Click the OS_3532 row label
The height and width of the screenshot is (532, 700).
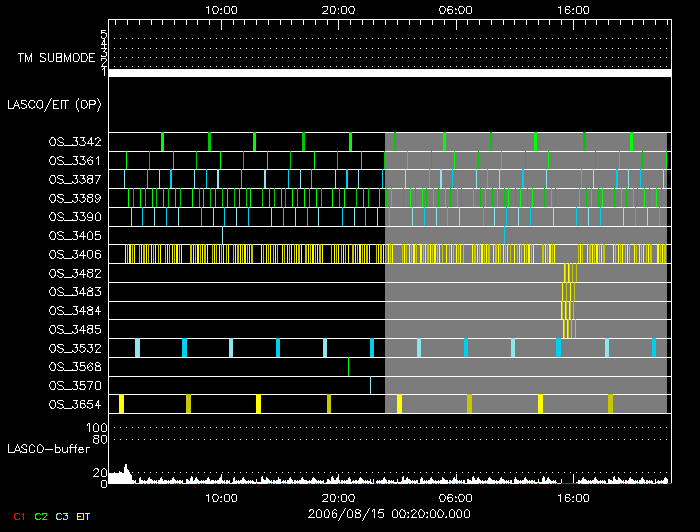point(75,348)
